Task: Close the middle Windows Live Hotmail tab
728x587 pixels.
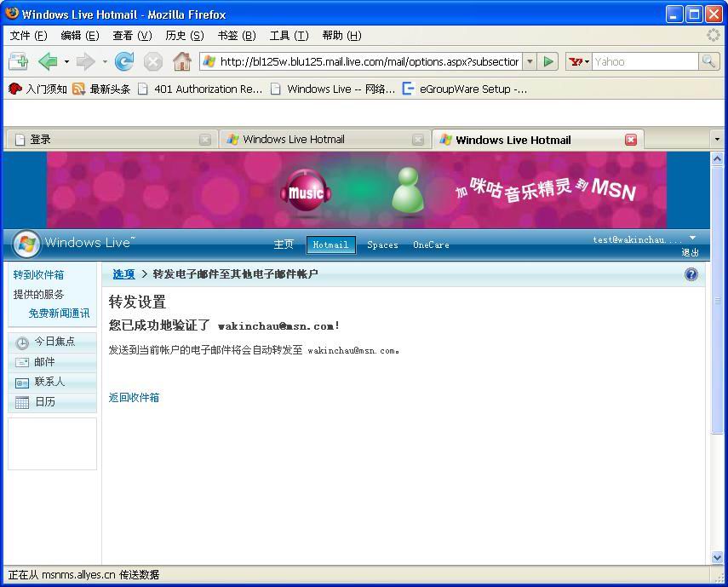Action: 418,140
